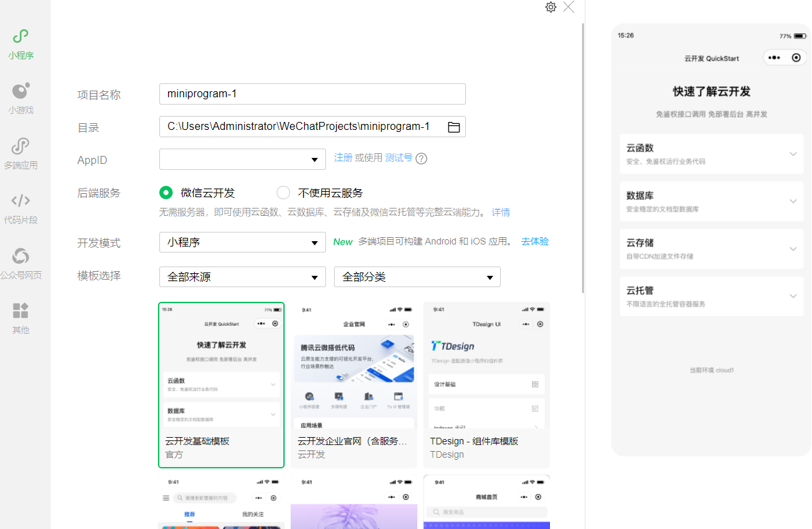The image size is (812, 529).
Task: Expand the 云函数 row in preview
Action: (x=711, y=154)
